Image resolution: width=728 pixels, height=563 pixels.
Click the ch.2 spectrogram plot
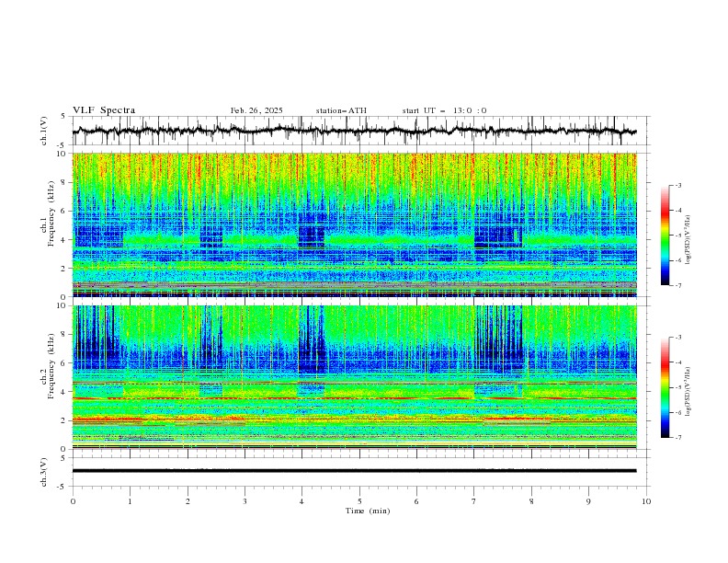(354, 377)
